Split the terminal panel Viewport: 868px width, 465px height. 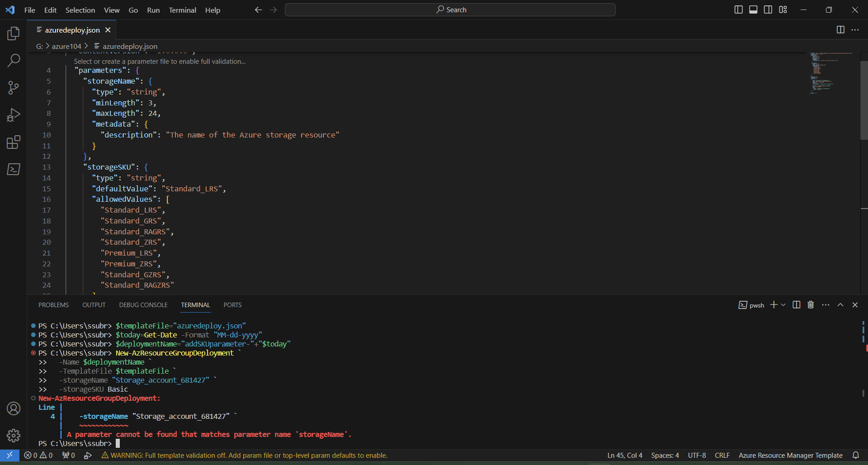point(797,305)
